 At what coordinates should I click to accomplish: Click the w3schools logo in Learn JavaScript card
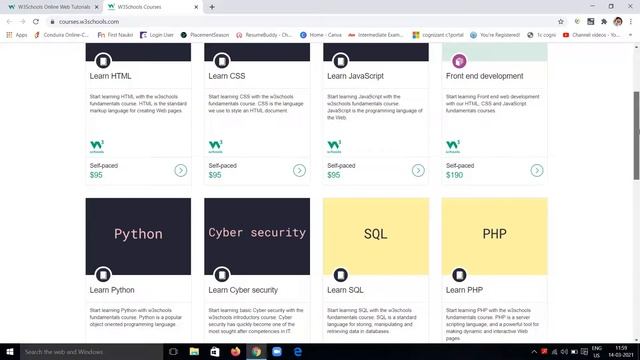point(334,147)
